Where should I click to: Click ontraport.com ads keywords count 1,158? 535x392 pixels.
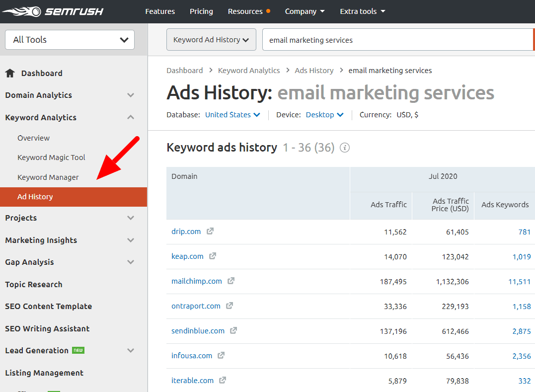pyautogui.click(x=522, y=307)
